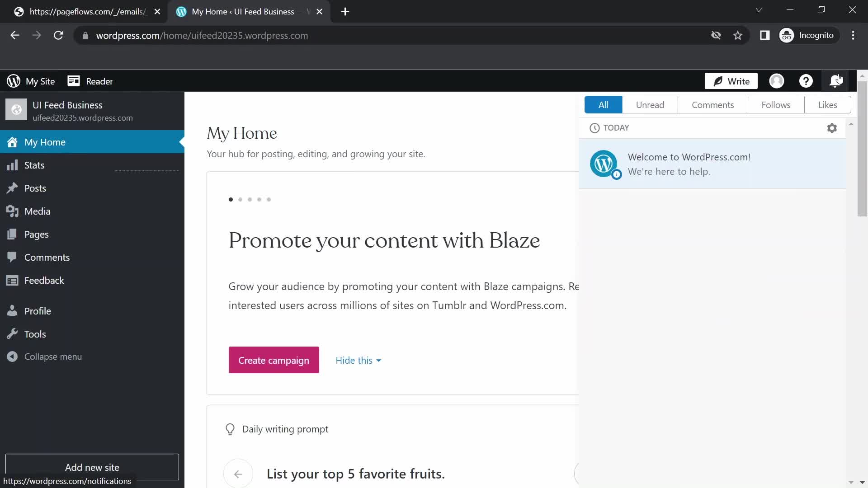Switch to the Unread notifications tab

point(650,104)
